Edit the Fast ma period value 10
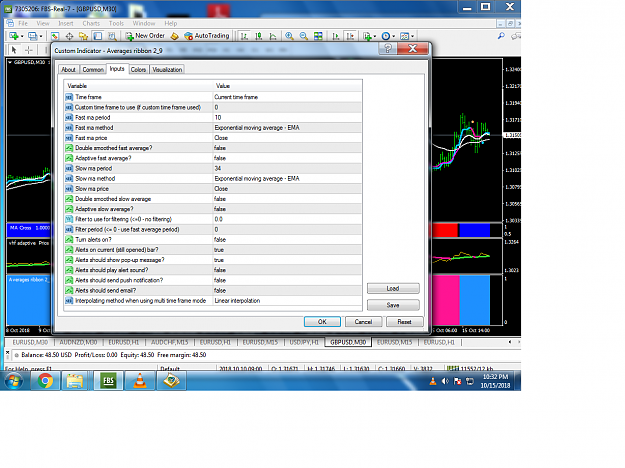Screen dimensions: 625x468 point(287,118)
